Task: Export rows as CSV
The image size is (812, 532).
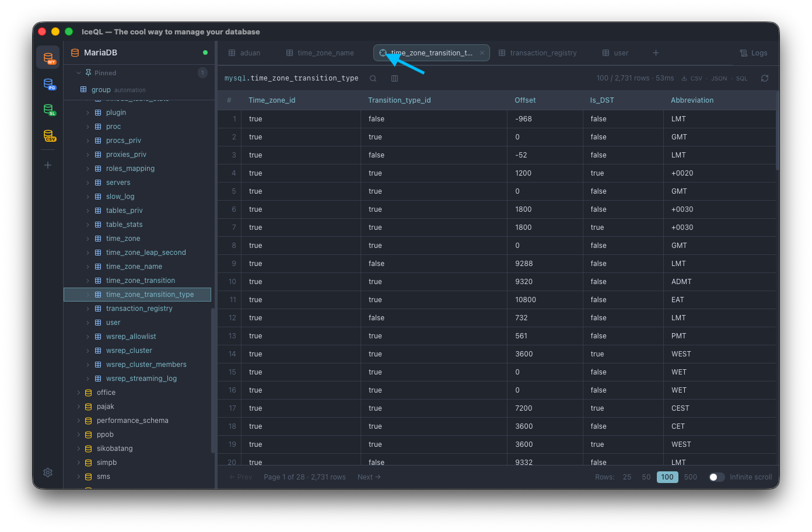Action: (692, 79)
